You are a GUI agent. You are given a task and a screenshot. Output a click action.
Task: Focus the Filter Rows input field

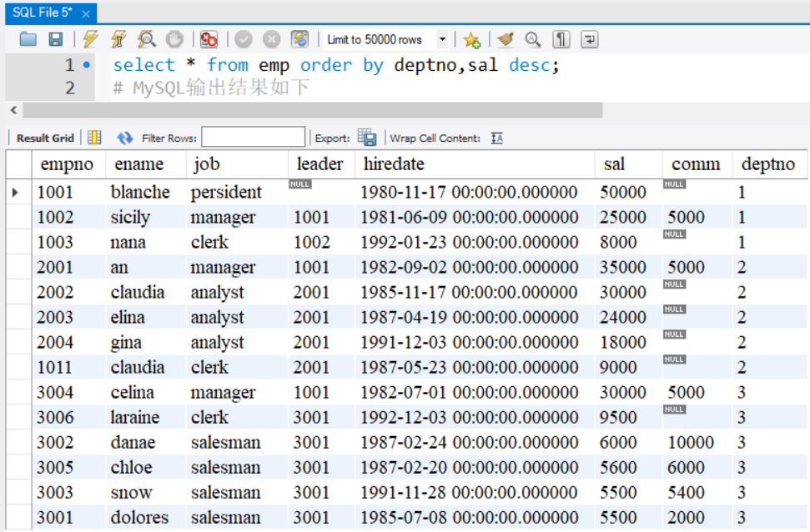(x=253, y=138)
